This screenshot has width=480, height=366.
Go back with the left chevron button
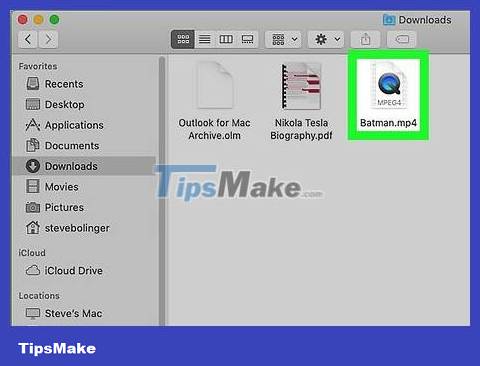(x=28, y=39)
